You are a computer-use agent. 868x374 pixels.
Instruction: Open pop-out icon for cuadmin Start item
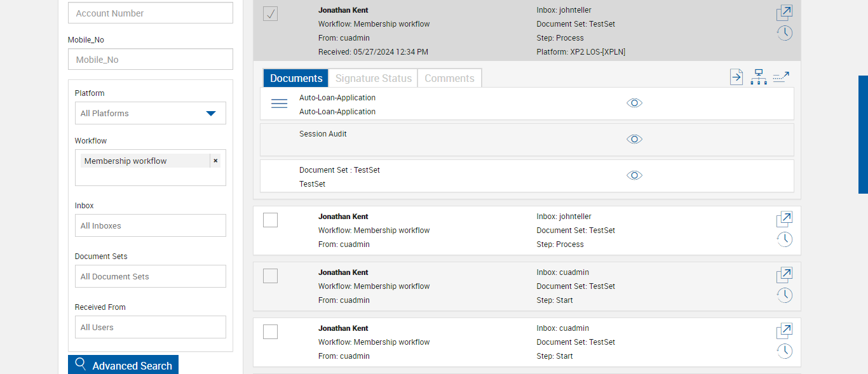(x=784, y=275)
